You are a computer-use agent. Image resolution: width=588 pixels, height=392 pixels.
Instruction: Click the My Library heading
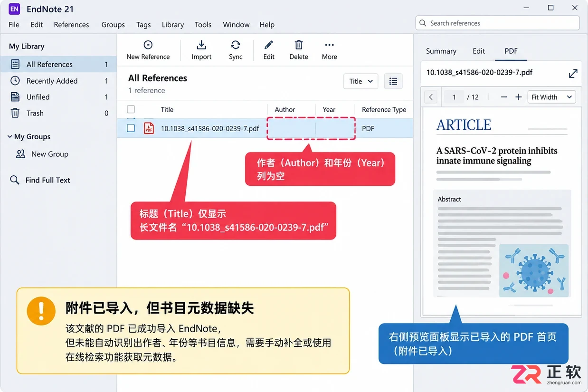coord(27,46)
